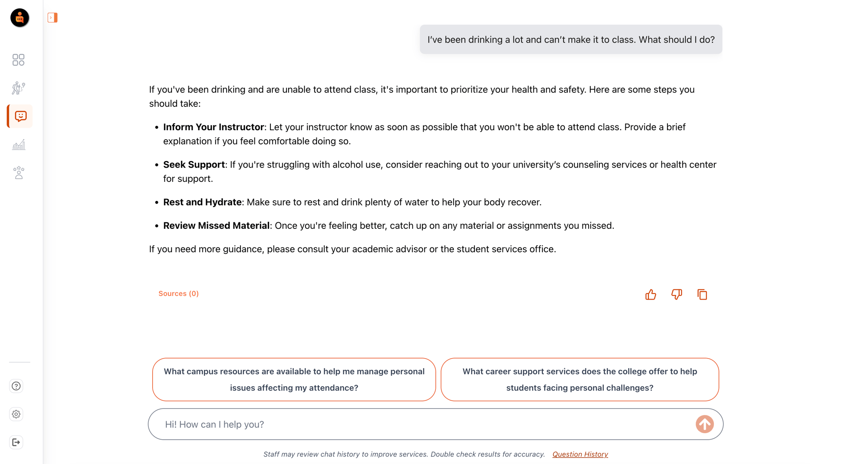Open the dashboard grid icon
Viewport: 868px width, 464px height.
tap(19, 60)
